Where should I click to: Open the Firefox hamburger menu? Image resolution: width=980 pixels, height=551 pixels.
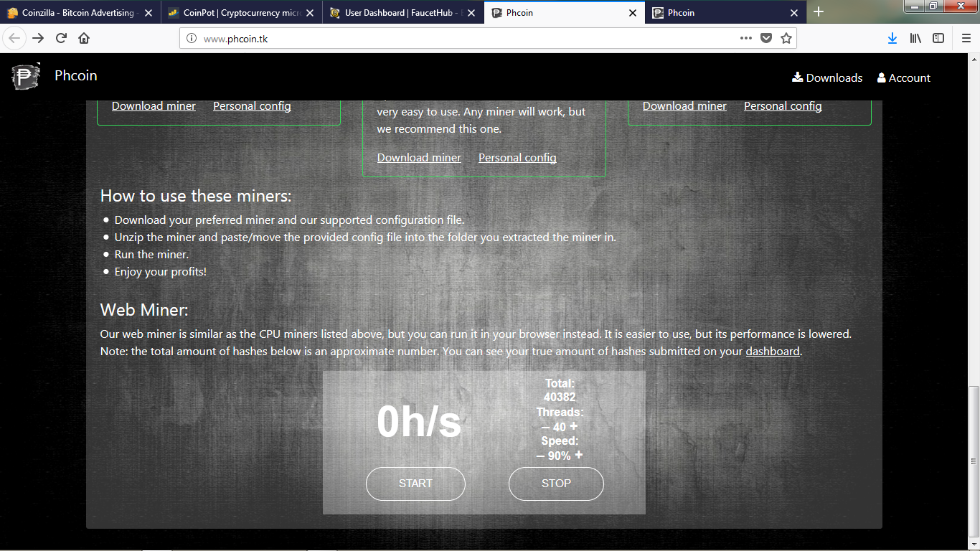[x=966, y=39]
